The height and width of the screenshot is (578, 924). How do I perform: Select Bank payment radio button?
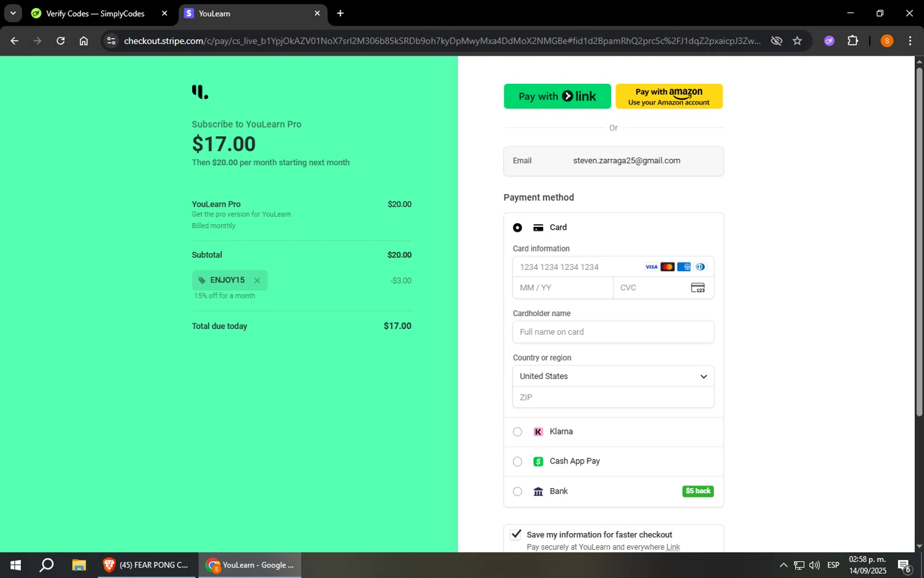tap(517, 492)
